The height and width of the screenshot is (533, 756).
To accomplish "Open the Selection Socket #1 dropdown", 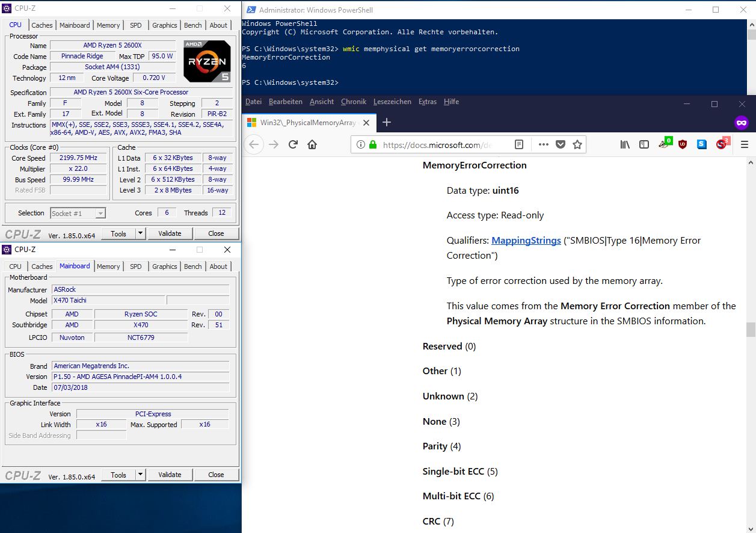I will click(x=78, y=213).
